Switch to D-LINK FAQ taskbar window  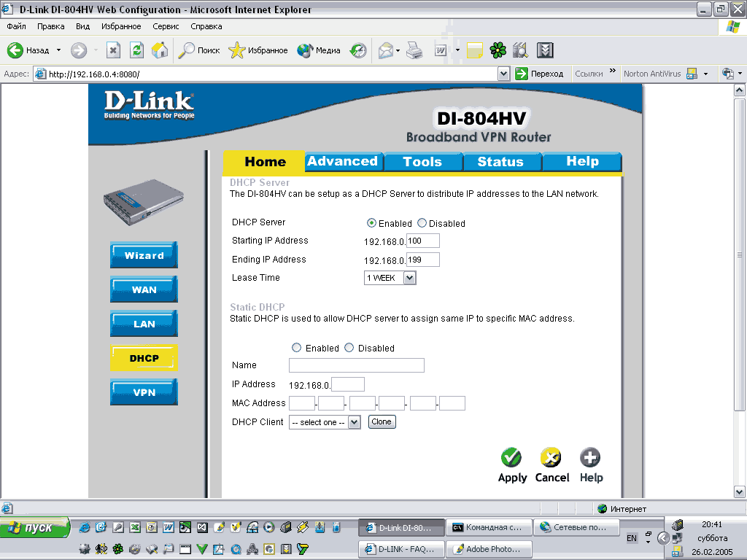click(402, 549)
